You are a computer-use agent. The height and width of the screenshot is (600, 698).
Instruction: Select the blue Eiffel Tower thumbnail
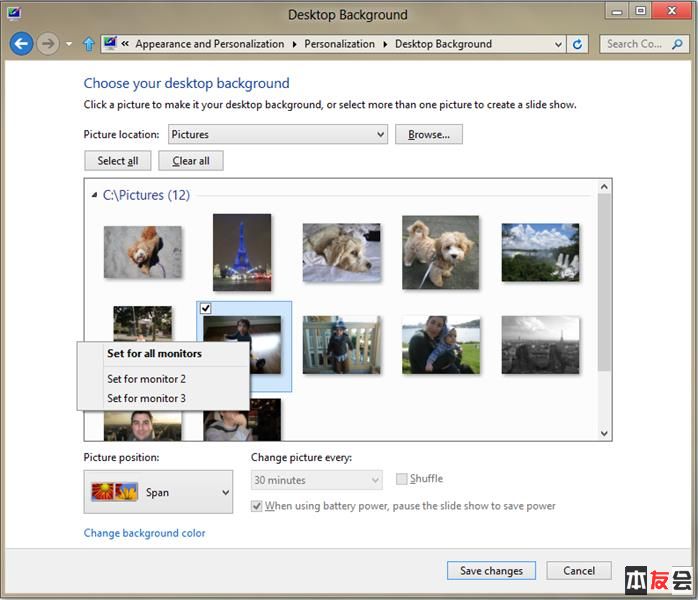pos(242,252)
